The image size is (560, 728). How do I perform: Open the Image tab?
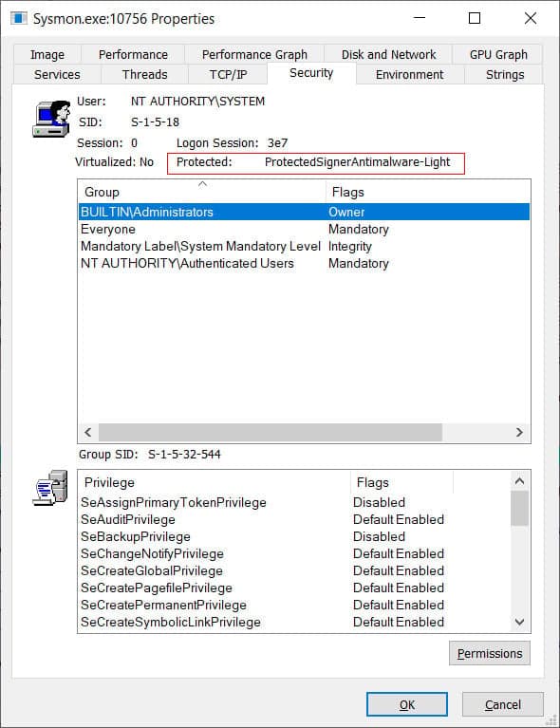tap(47, 55)
